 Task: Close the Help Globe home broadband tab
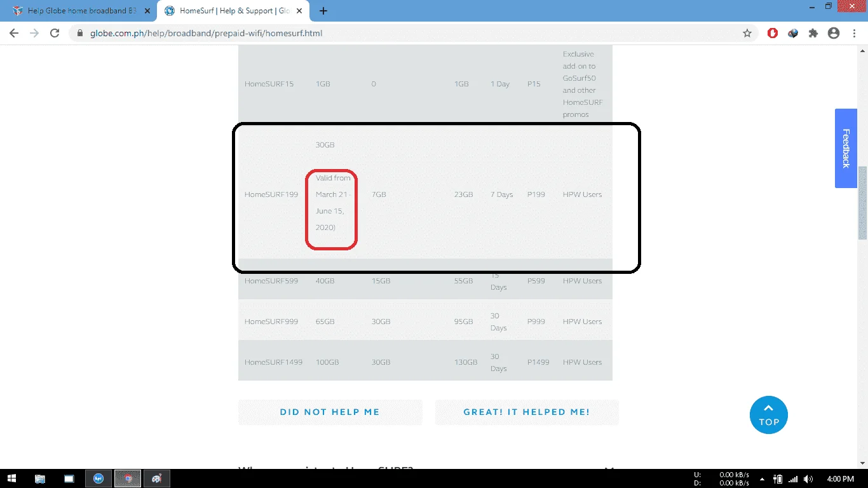coord(147,11)
